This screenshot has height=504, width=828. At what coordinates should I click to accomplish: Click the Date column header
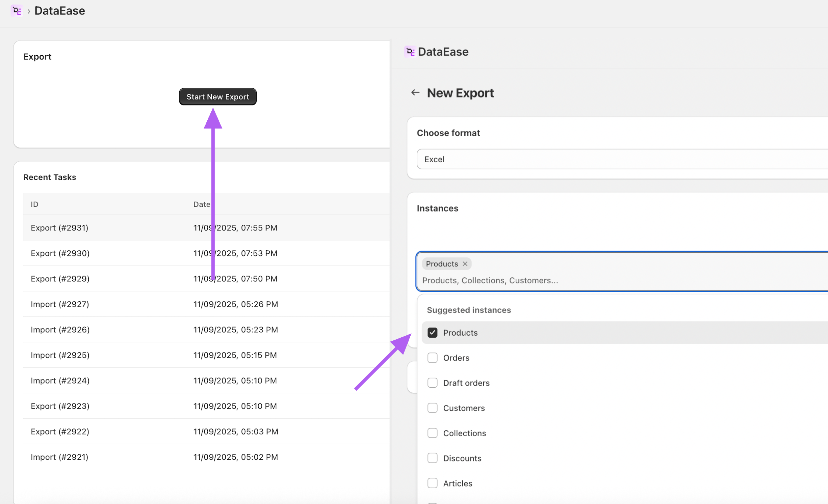[x=202, y=204]
